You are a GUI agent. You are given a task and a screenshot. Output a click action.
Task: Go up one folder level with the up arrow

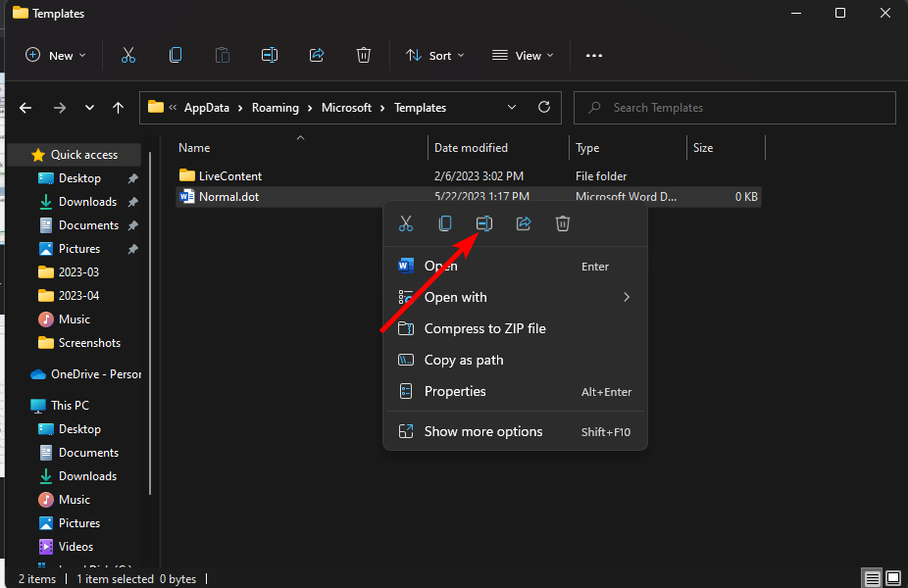point(118,108)
